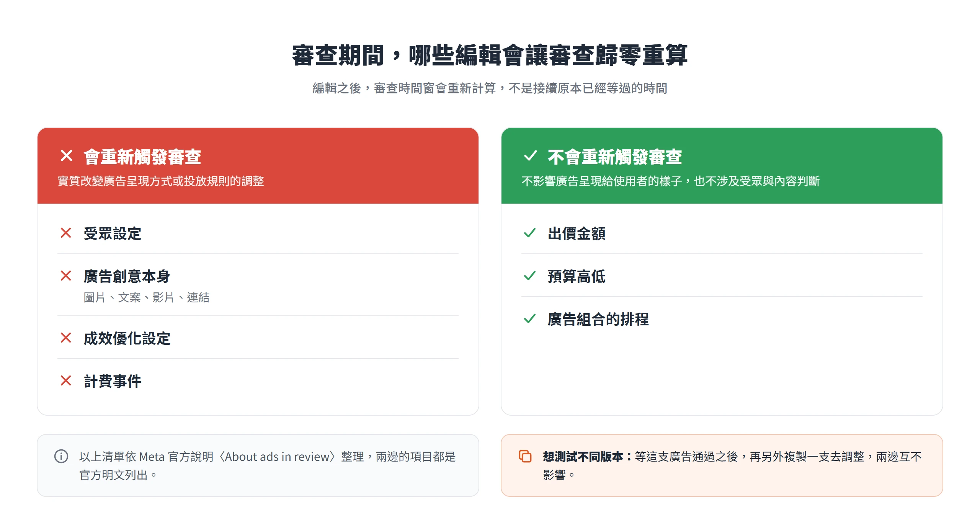Viewport: 980px width, 506px height.
Task: Select the 預算高低 list item
Action: point(722,276)
